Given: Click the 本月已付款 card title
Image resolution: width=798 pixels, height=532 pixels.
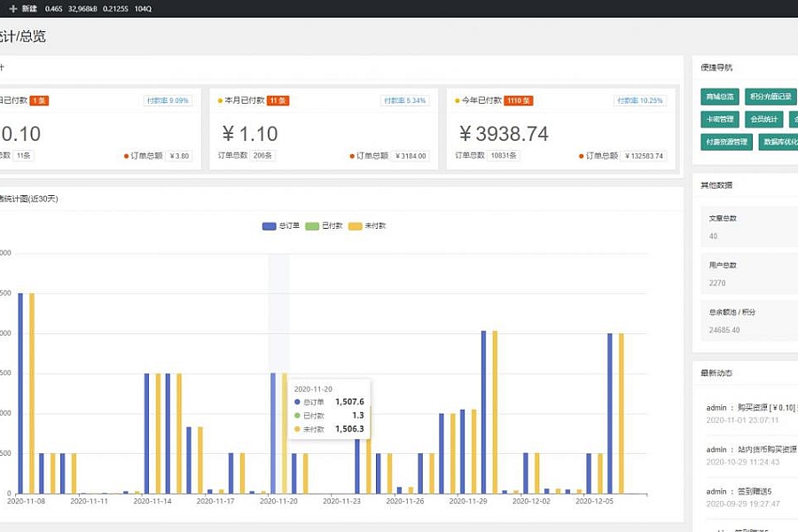Looking at the screenshot, I should tap(245, 100).
